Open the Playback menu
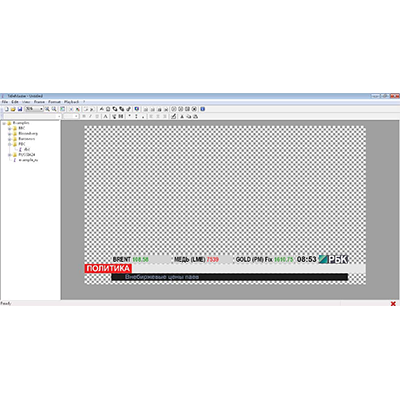Screen dimensions: 400x400 [72, 102]
